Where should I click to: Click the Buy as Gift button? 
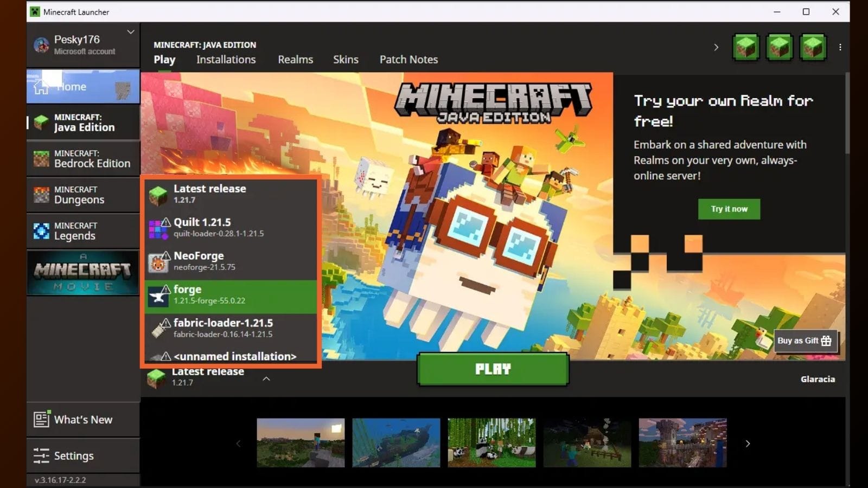pos(805,341)
